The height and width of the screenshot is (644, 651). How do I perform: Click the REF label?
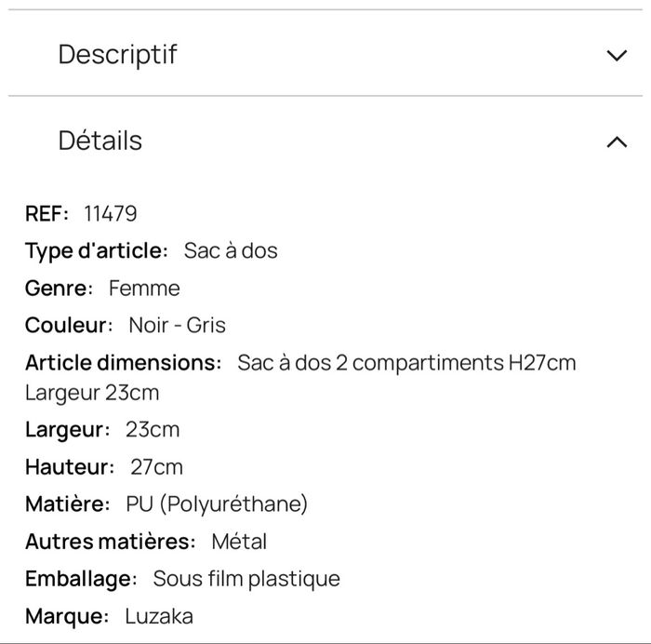pos(46,214)
